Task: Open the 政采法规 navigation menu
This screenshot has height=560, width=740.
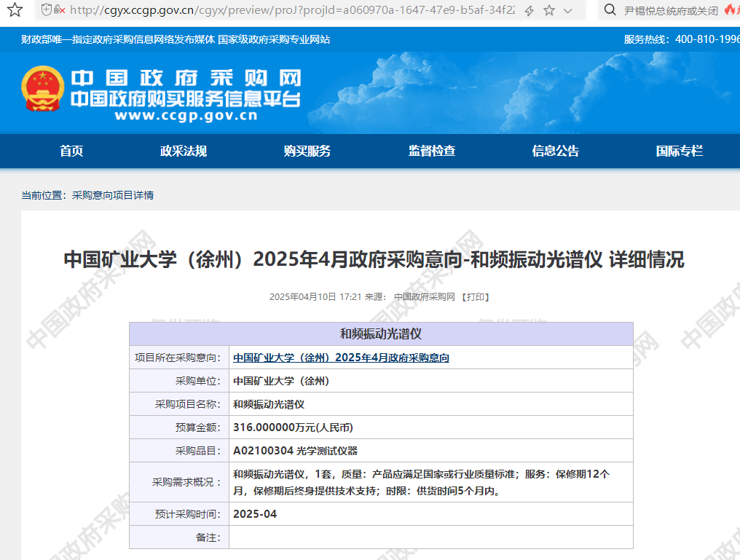Action: click(x=184, y=151)
